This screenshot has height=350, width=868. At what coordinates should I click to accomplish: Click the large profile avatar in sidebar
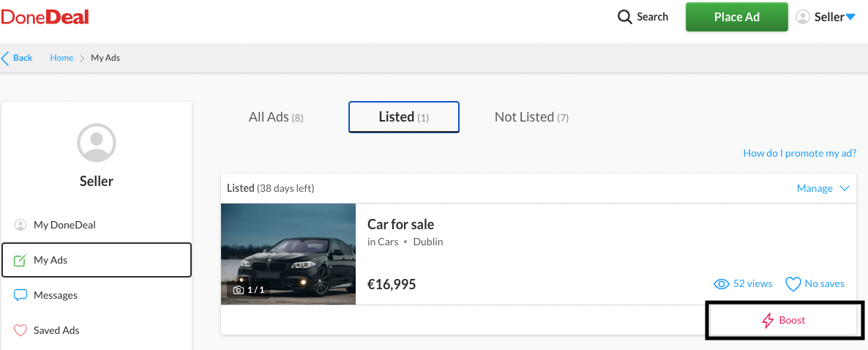(97, 143)
